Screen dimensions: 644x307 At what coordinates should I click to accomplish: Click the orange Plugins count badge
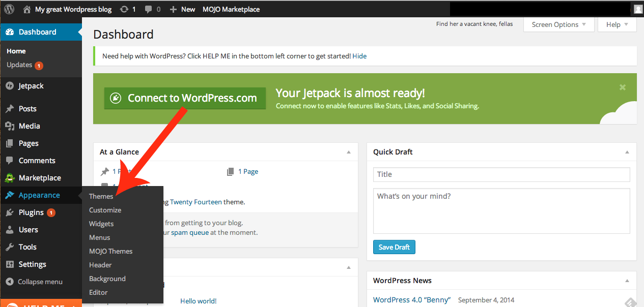(x=51, y=212)
